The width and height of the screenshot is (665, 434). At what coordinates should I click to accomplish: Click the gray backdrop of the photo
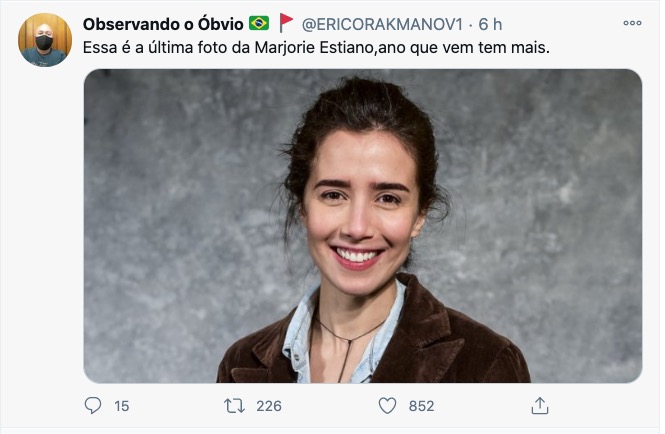(x=170, y=200)
